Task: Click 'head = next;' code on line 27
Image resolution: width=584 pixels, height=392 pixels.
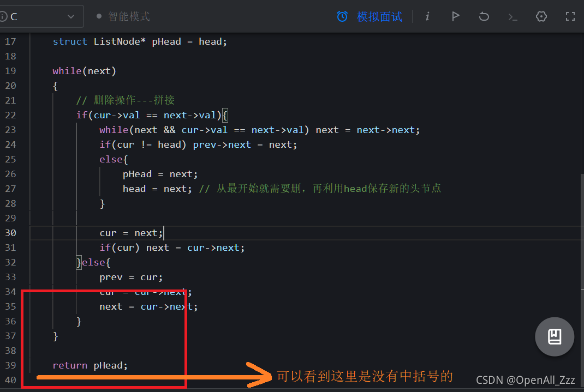Action: click(158, 189)
